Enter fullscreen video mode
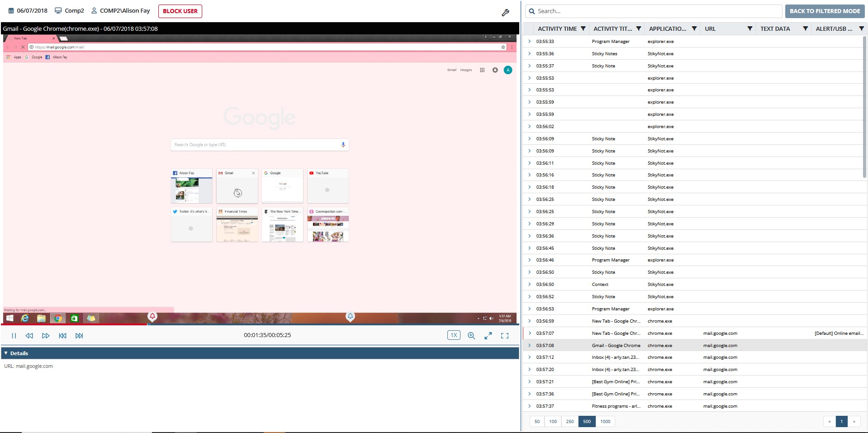The width and height of the screenshot is (868, 433). [505, 336]
